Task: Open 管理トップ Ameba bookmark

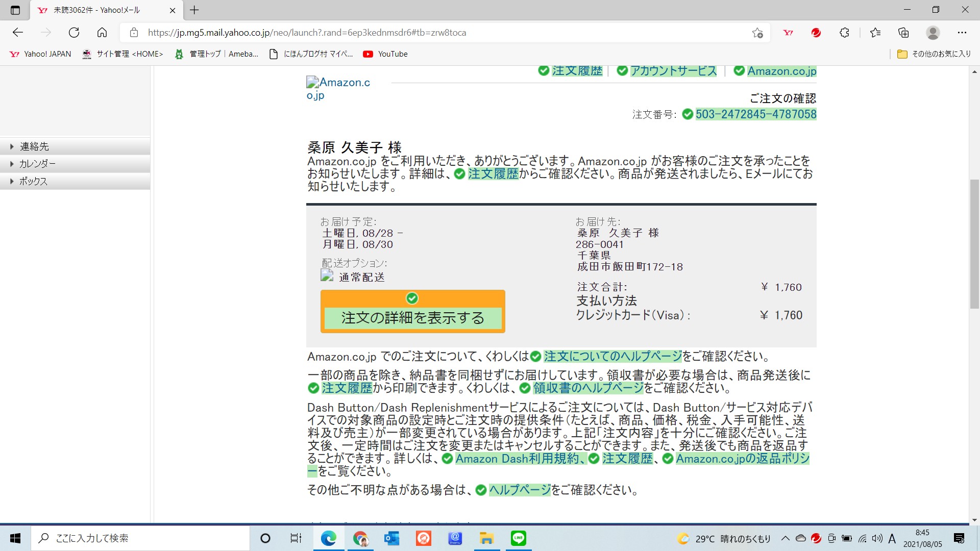Action: tap(216, 54)
